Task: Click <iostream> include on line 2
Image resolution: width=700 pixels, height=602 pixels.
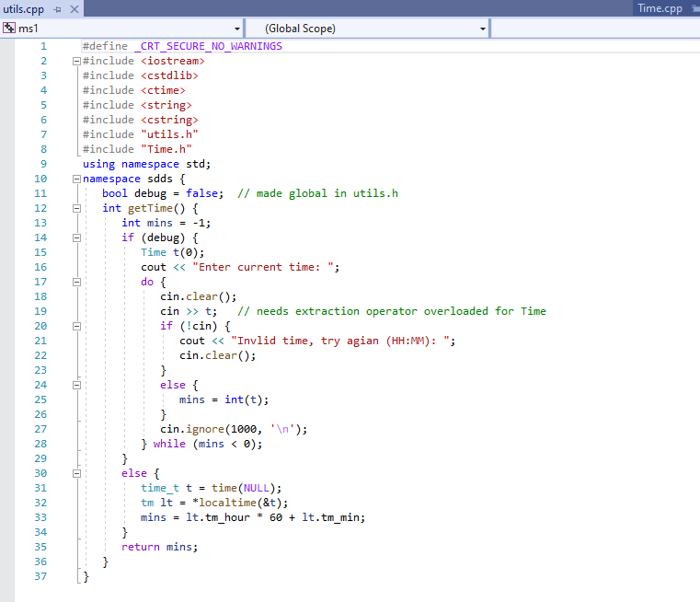Action: pyautogui.click(x=173, y=61)
